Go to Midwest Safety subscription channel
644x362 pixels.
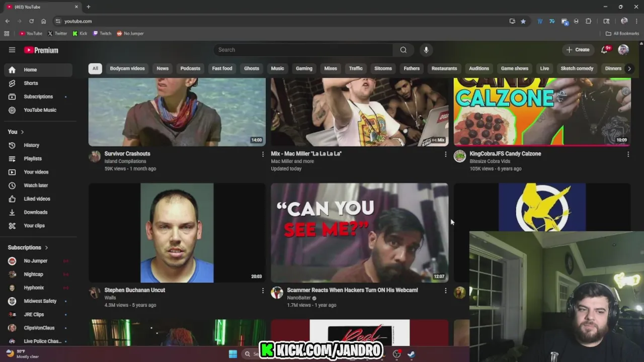(x=40, y=301)
